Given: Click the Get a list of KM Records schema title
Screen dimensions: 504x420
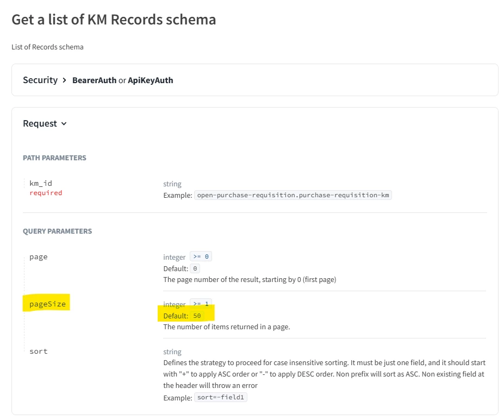Looking at the screenshot, I should pyautogui.click(x=114, y=20).
